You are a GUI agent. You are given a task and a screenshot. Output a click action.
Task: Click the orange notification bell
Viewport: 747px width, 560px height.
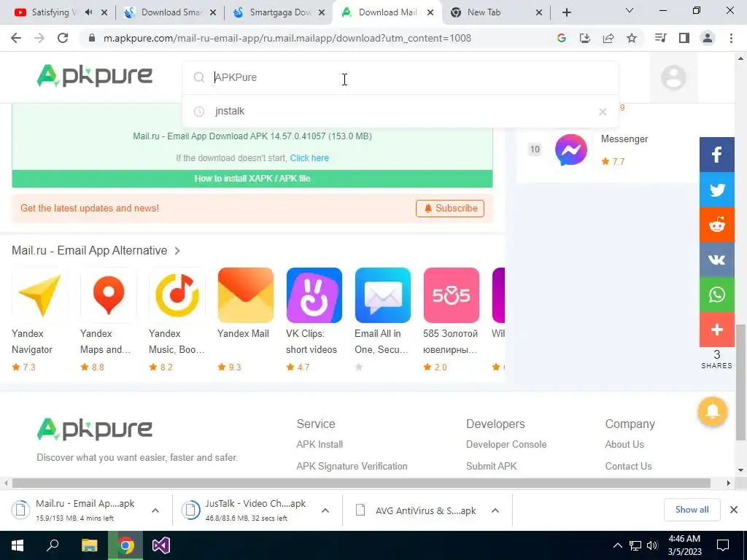point(712,411)
